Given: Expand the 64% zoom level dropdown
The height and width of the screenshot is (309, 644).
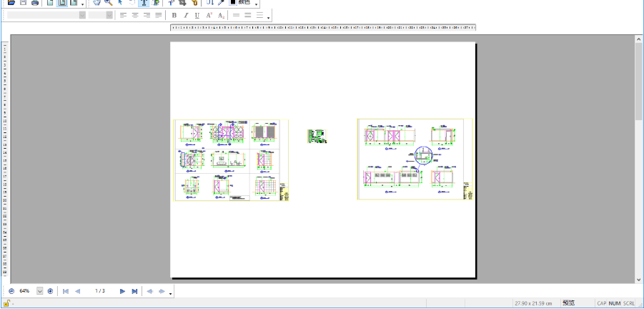Looking at the screenshot, I should coord(40,291).
